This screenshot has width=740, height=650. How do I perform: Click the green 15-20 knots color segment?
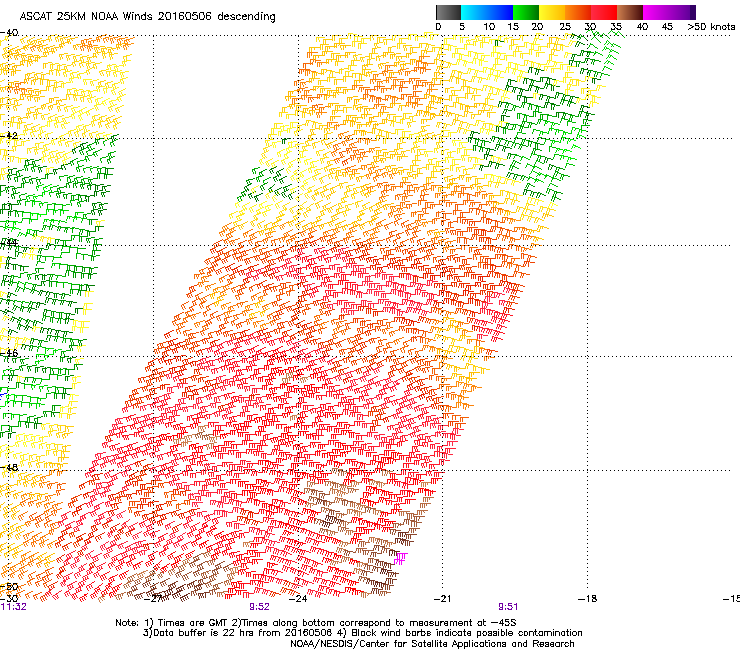526,12
